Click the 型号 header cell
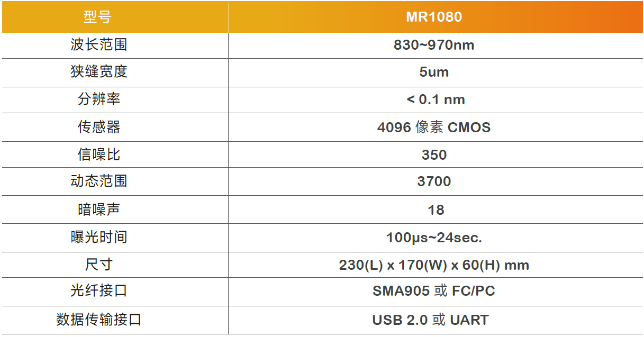 pos(98,17)
